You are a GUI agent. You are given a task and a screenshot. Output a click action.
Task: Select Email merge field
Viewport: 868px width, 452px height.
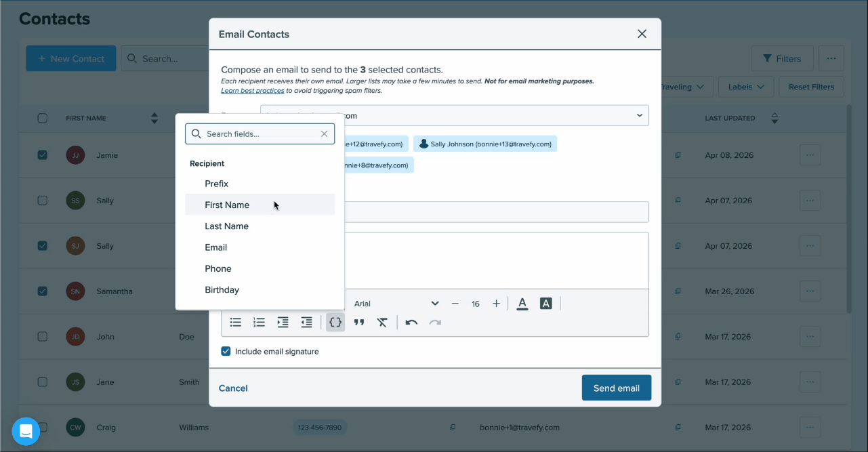pos(260,247)
